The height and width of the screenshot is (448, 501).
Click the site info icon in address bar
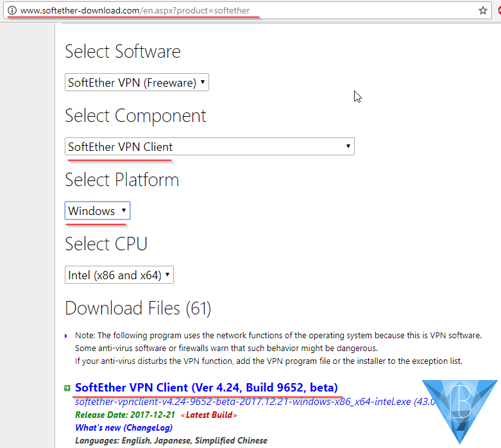[12, 10]
